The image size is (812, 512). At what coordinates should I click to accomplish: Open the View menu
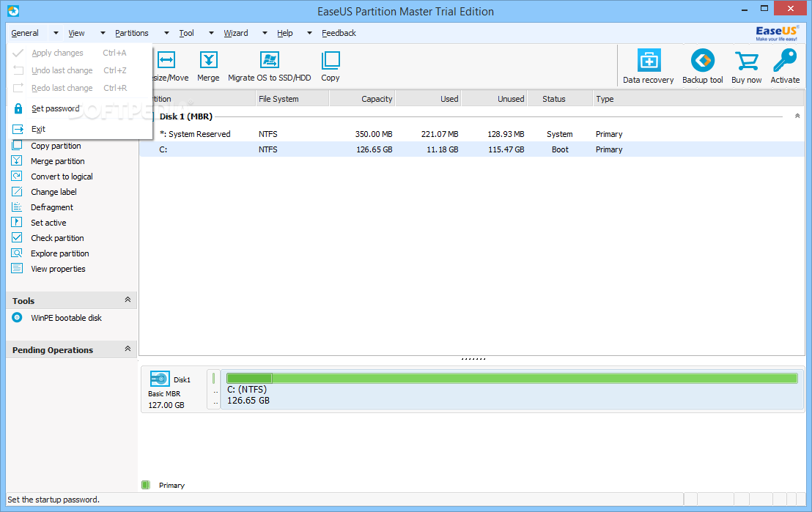(76, 33)
